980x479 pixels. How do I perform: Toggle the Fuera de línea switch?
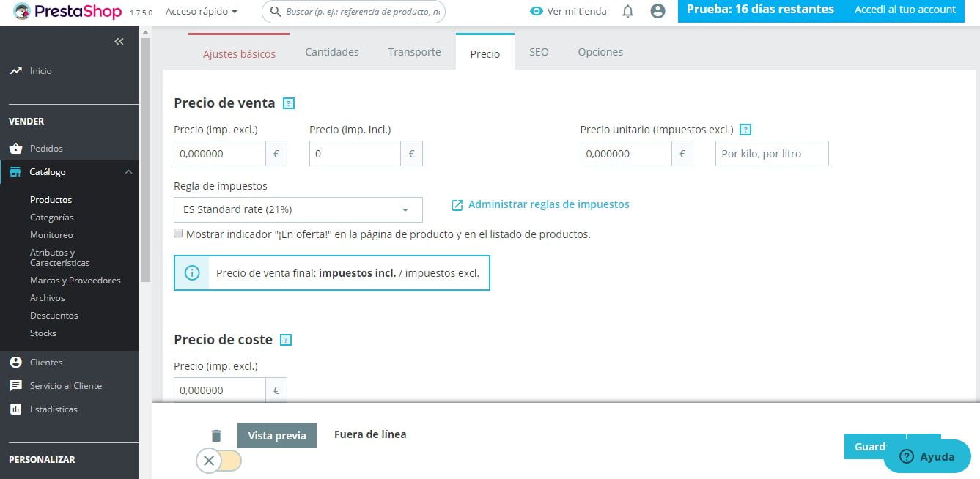point(219,461)
